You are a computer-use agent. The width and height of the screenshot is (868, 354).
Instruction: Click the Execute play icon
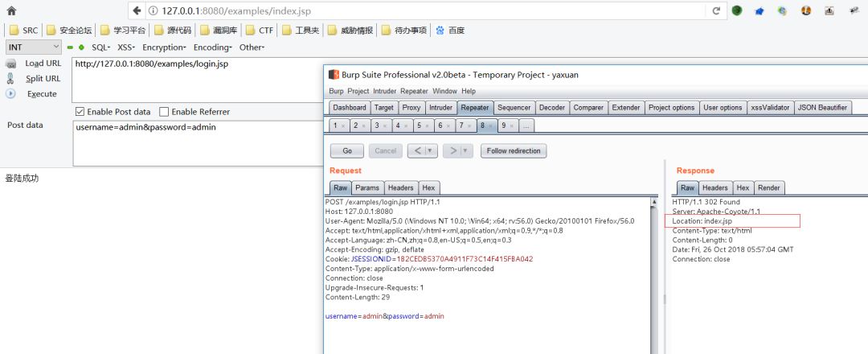click(10, 93)
